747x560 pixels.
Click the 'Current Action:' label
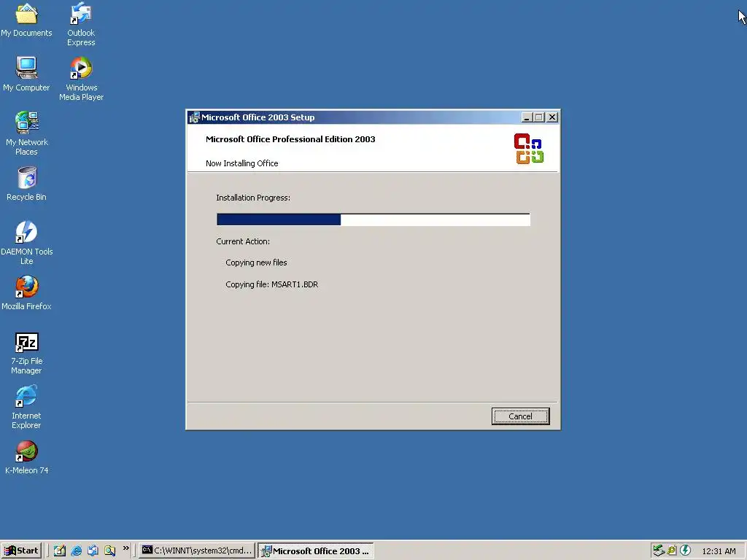(x=243, y=241)
